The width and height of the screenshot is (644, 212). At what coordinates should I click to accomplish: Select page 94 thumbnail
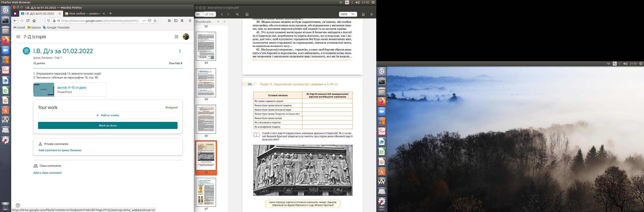206,83
